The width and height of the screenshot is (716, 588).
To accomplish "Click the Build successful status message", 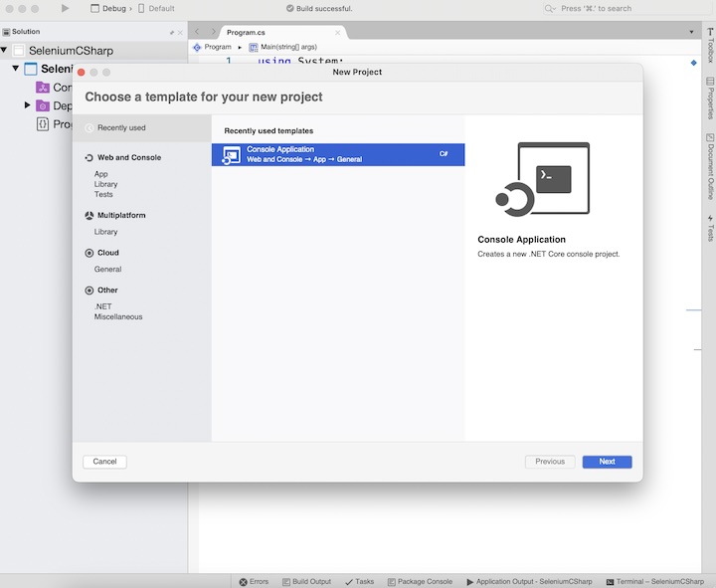I will coord(319,8).
